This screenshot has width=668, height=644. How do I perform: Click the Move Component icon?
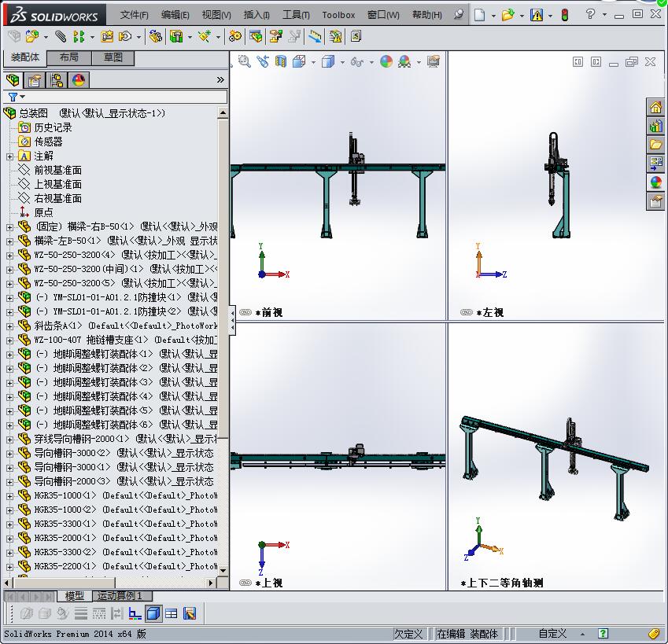pos(125,37)
